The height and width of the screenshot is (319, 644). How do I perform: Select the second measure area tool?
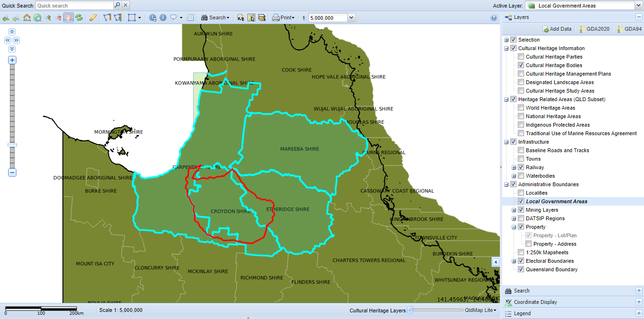coord(118,17)
